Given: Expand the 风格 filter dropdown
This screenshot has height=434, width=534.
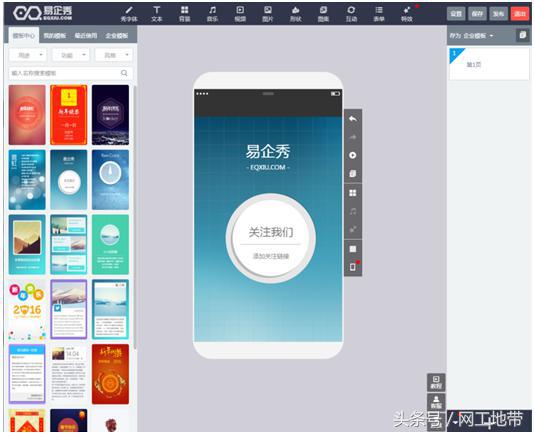Looking at the screenshot, I should coord(114,55).
